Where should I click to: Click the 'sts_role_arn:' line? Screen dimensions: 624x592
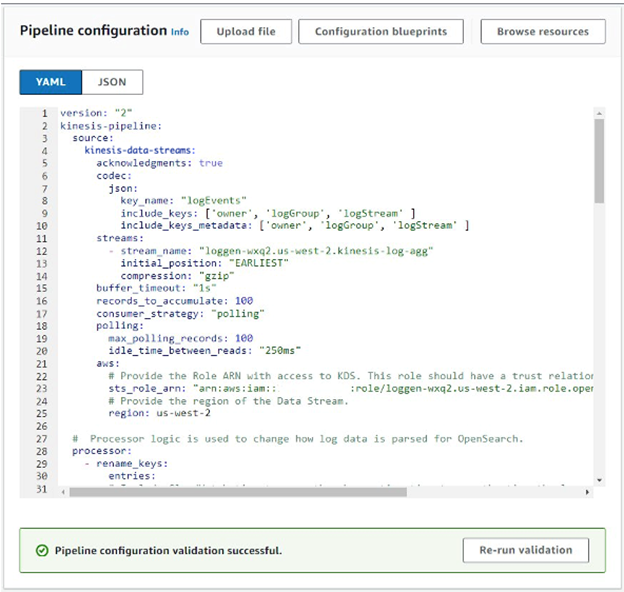tap(351, 388)
